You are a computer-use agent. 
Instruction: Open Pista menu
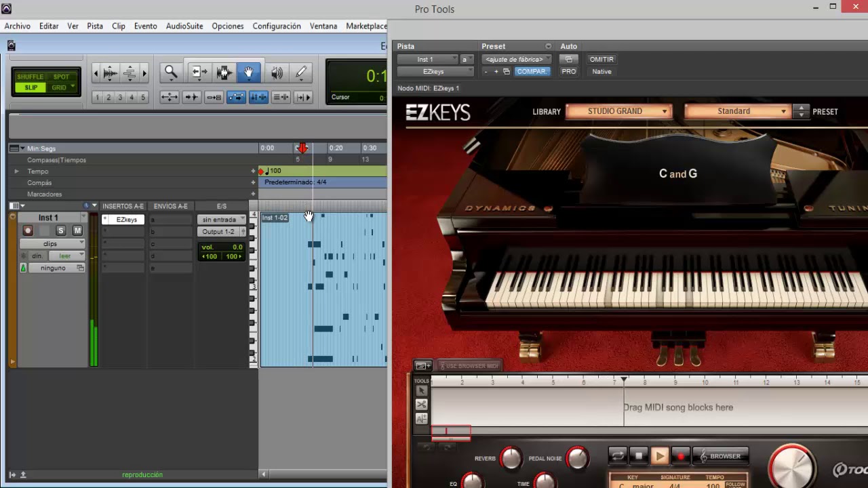click(x=95, y=26)
